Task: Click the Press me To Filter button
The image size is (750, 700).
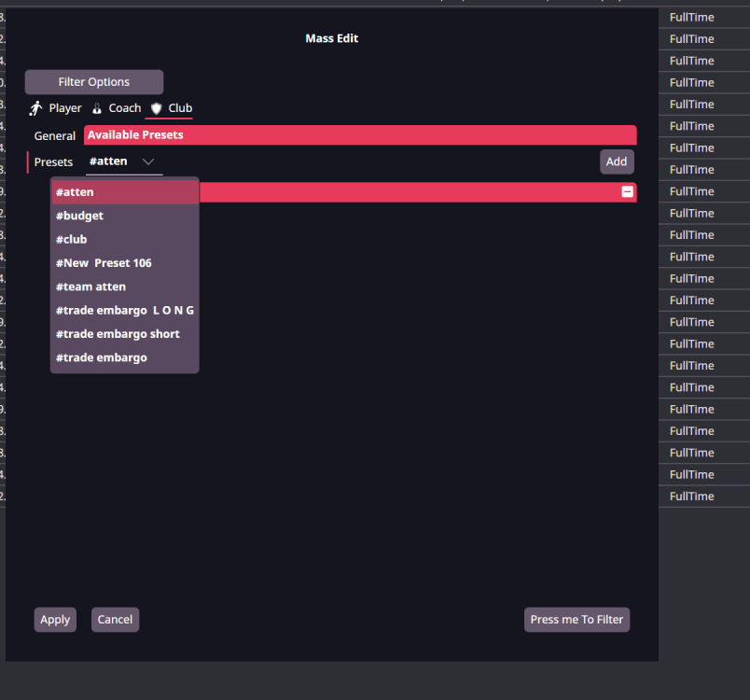Action: (576, 619)
